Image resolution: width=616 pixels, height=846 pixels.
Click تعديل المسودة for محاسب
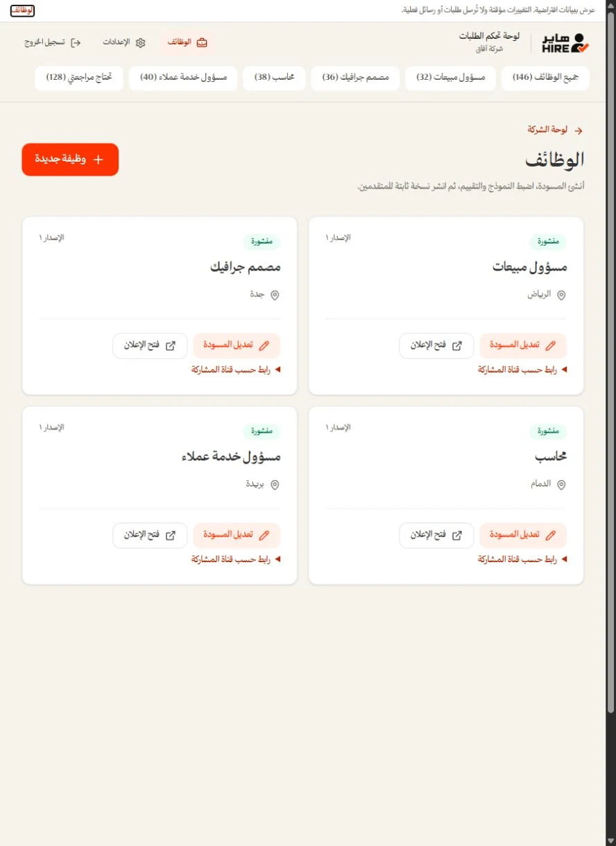(523, 535)
